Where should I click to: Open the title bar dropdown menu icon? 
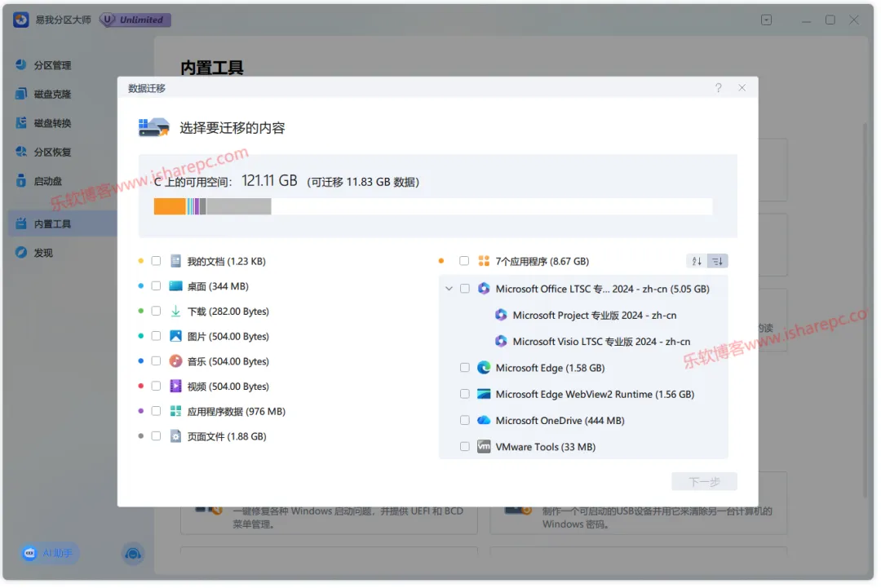(x=767, y=20)
